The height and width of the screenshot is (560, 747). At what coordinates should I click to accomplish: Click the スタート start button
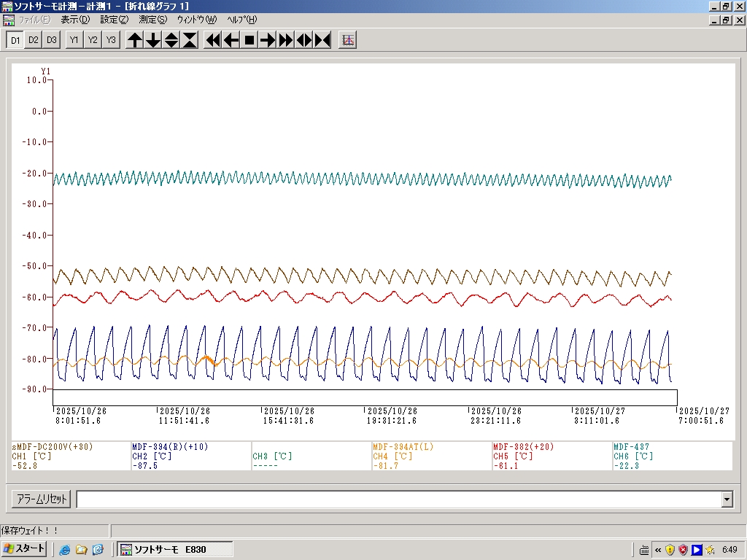pyautogui.click(x=25, y=549)
